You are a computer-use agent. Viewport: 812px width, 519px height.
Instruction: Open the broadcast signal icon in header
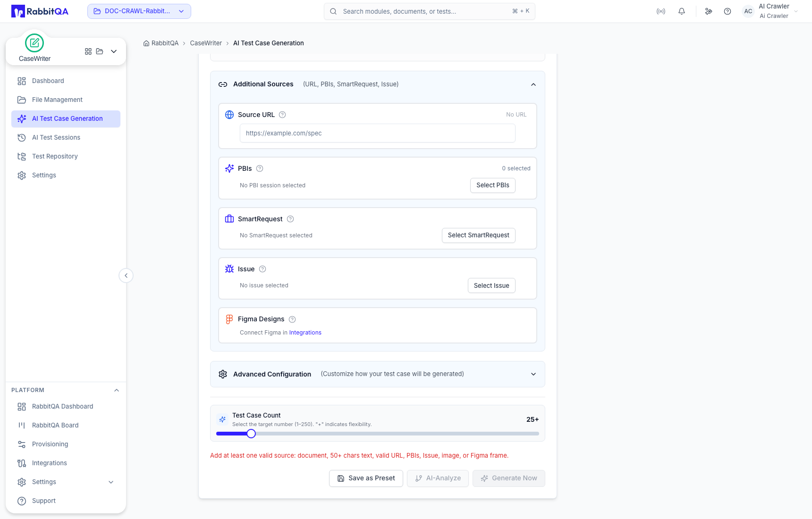point(661,11)
